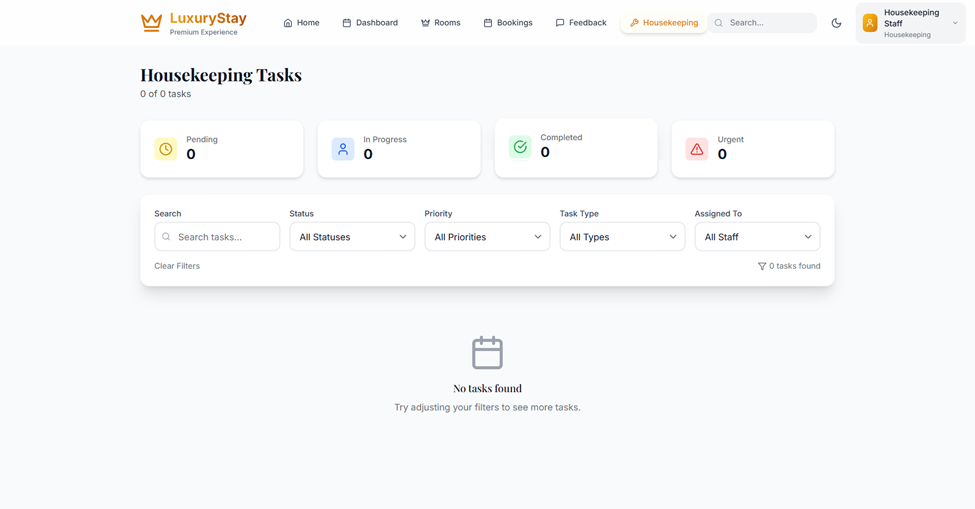975x509 pixels.
Task: Click the yellow Pending clock icon
Action: [x=166, y=149]
